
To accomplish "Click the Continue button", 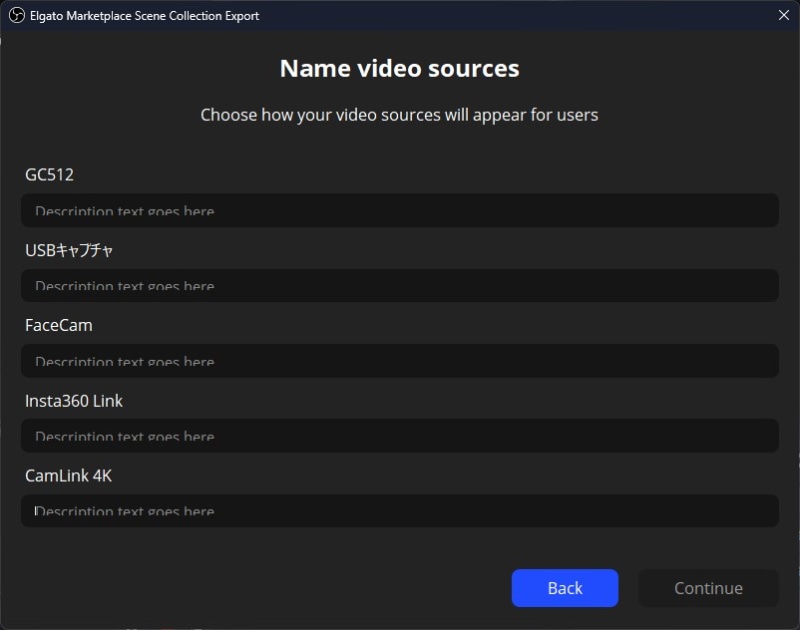I will pos(708,588).
